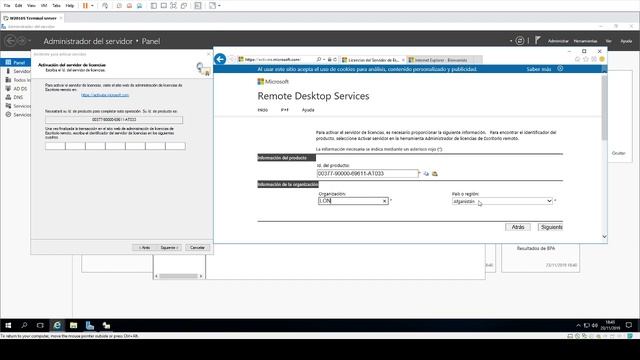Click the Server Manager notifications flag icon

point(538,40)
